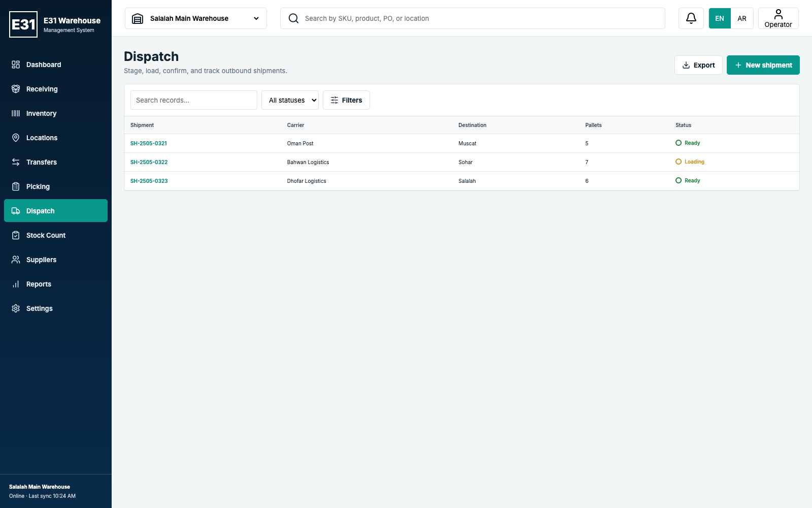Image resolution: width=812 pixels, height=508 pixels.
Task: Click the Salalah destination cell
Action: 467,181
